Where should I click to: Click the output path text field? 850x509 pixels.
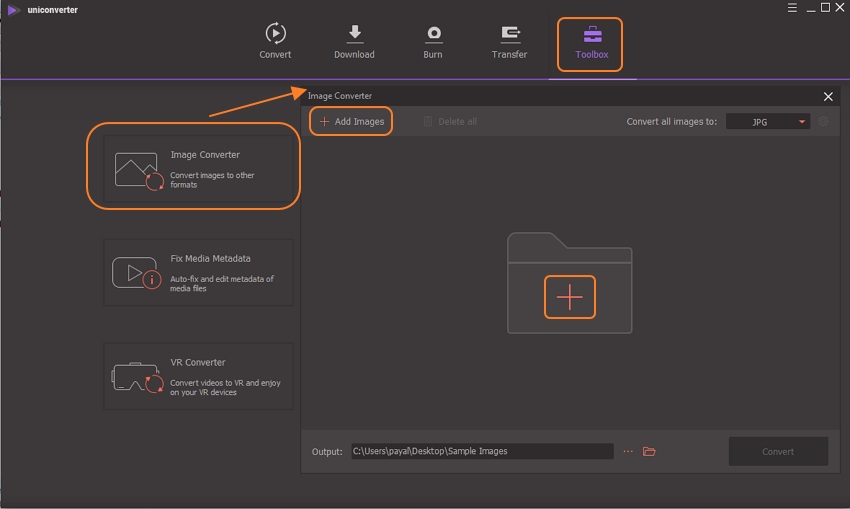point(481,451)
